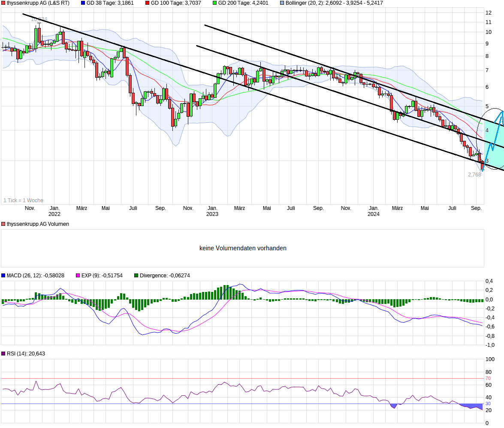Click the low price label 2,768
This screenshot has height=428, width=504.
point(474,175)
